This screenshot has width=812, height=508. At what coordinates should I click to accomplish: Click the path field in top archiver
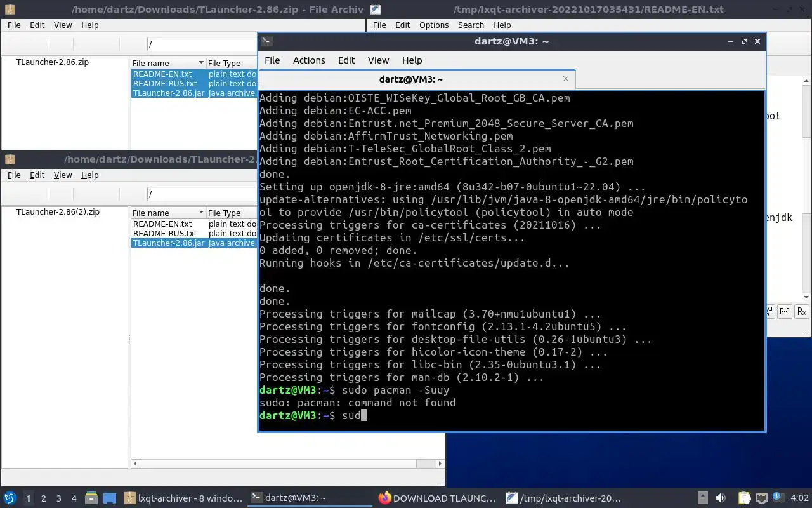[202, 44]
